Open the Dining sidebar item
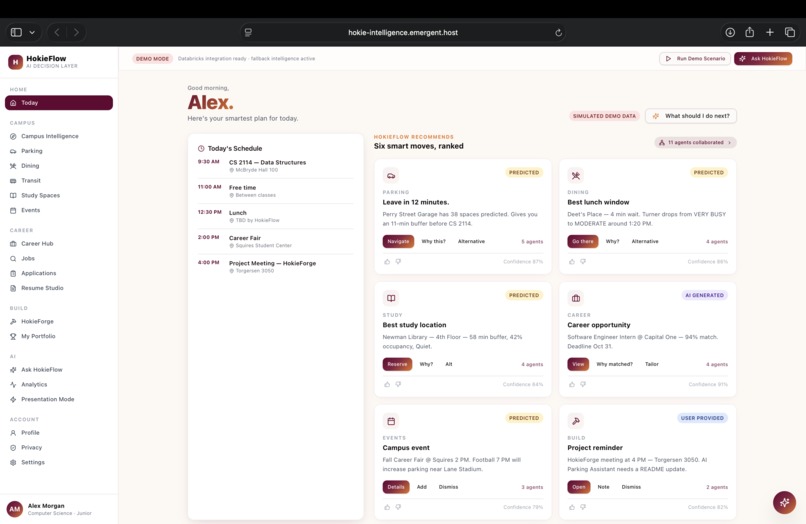This screenshot has width=806, height=524. [59, 166]
